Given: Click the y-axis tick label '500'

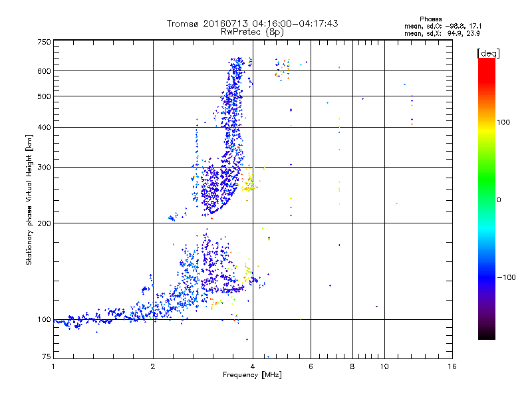Looking at the screenshot, I should 44,96.
